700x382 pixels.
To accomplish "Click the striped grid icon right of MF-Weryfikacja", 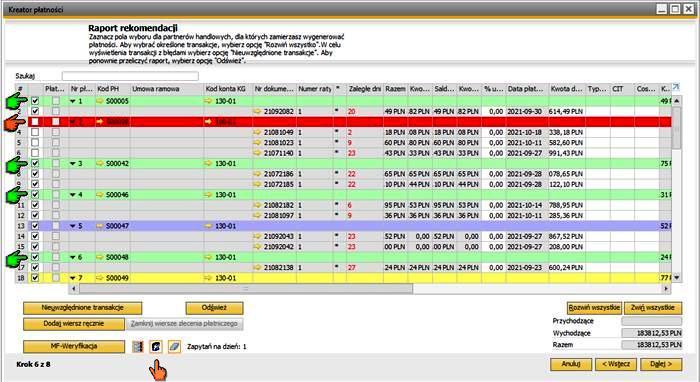I will tap(138, 347).
